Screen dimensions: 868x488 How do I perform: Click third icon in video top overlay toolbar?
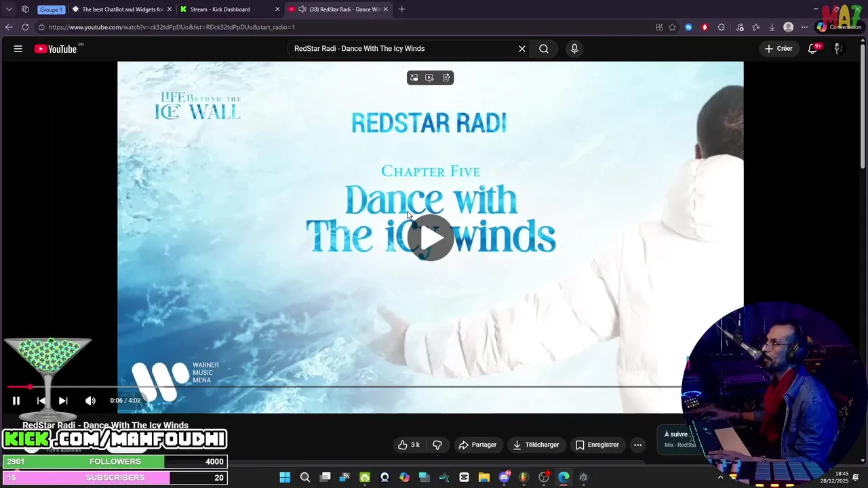(x=446, y=78)
